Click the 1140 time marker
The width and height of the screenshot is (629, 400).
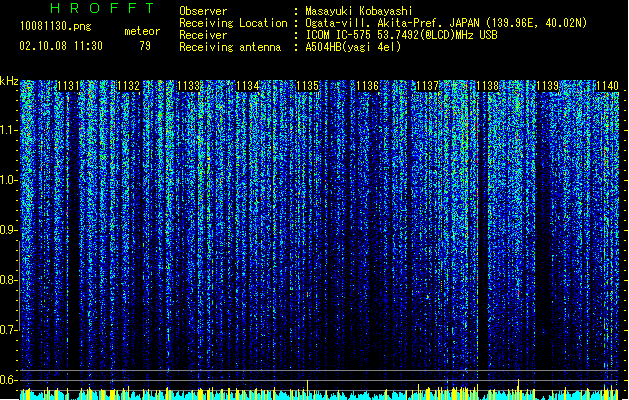(x=607, y=86)
